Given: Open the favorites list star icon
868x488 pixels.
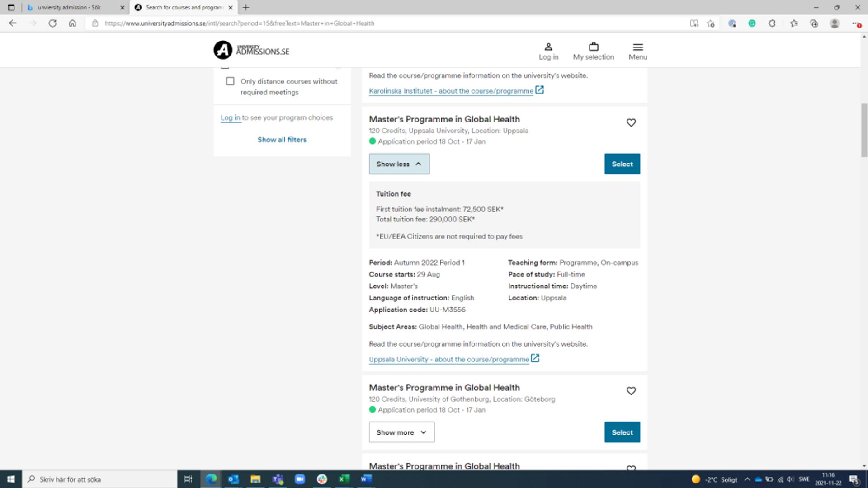Looking at the screenshot, I should 794,23.
